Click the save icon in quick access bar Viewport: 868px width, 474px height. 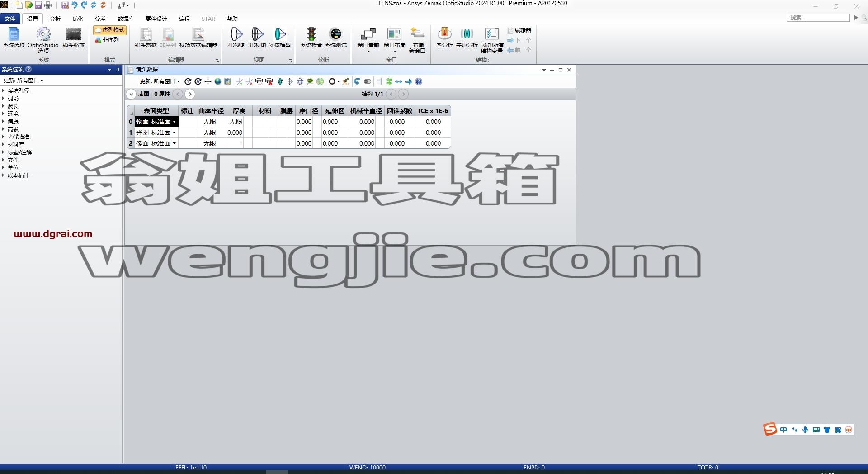coord(38,5)
